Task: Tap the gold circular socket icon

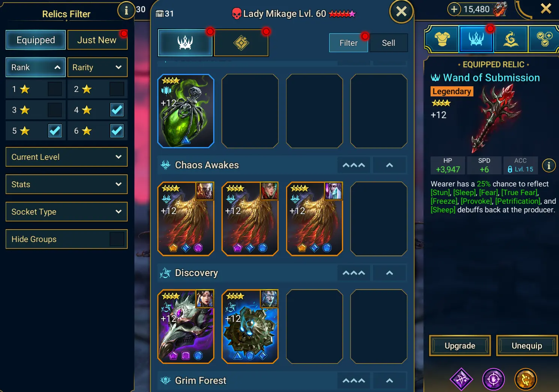Action: 526,379
